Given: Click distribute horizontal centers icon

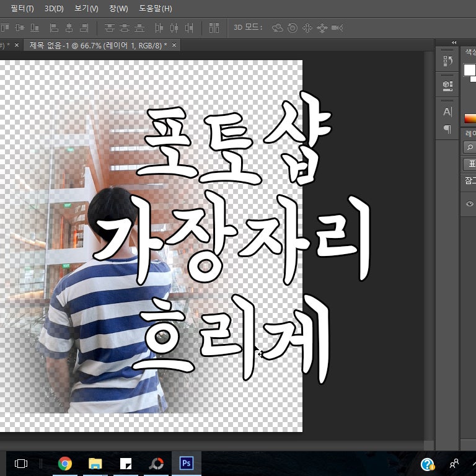Looking at the screenshot, I should 174,28.
